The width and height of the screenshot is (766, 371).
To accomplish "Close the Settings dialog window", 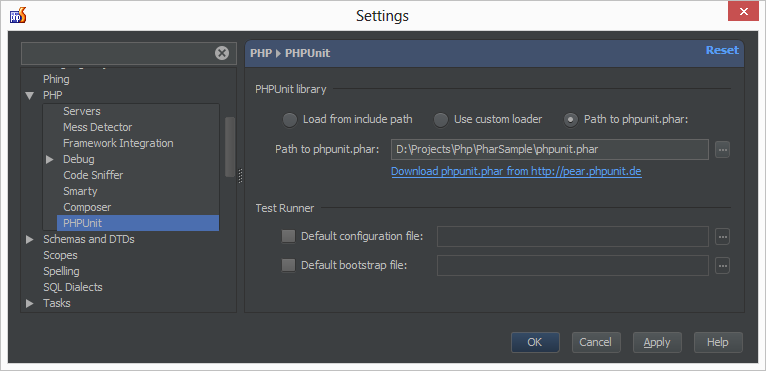I will 743,11.
